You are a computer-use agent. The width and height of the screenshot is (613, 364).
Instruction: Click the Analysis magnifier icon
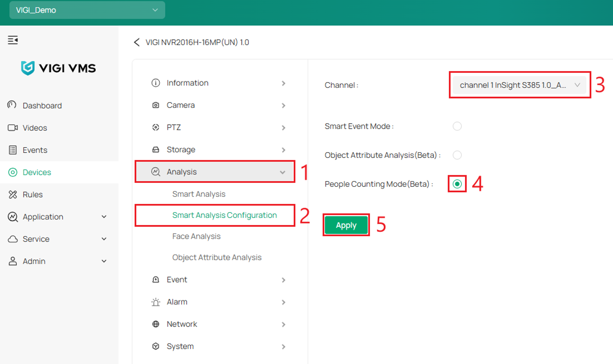156,172
